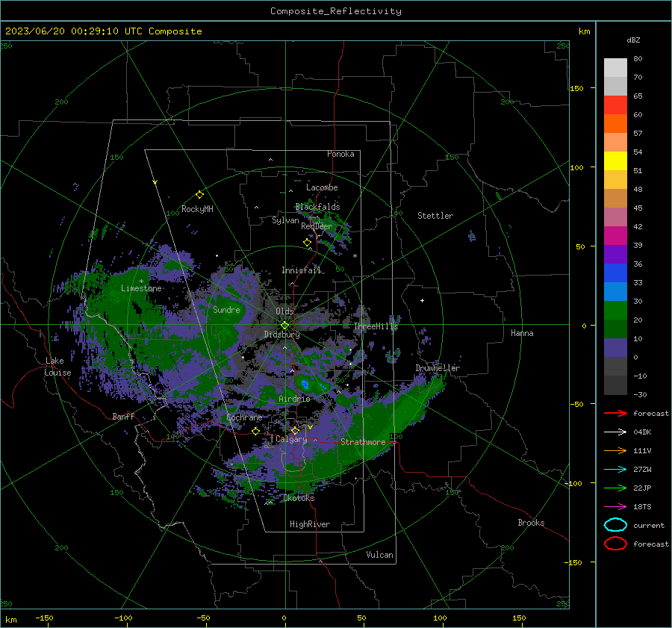Click the Blackfalds city label
Image resolution: width=672 pixels, height=628 pixels.
[317, 207]
